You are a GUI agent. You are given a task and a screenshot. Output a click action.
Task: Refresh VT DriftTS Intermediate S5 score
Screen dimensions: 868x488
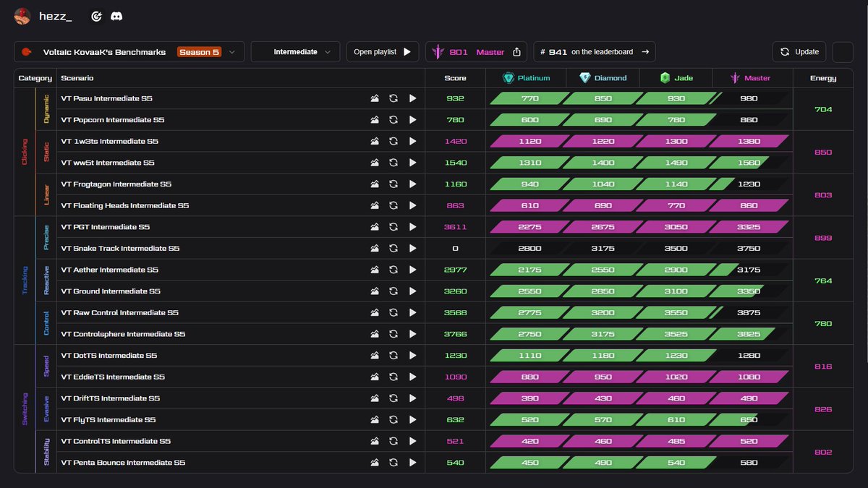393,398
